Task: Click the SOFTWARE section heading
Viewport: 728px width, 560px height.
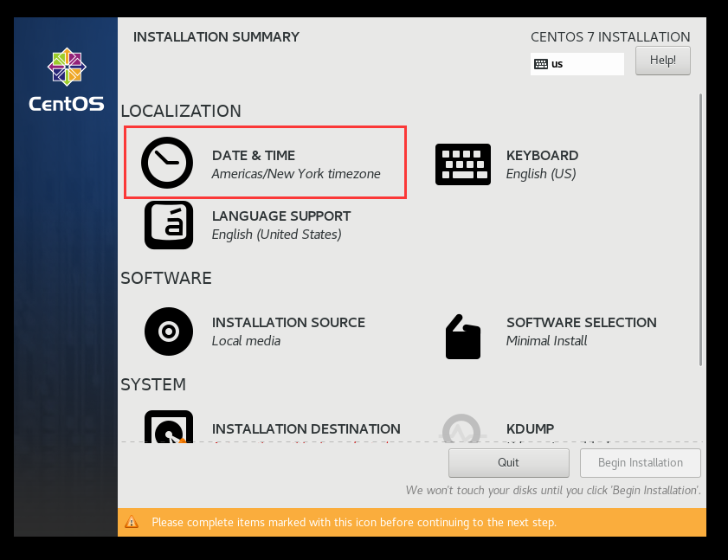Action: tap(166, 278)
